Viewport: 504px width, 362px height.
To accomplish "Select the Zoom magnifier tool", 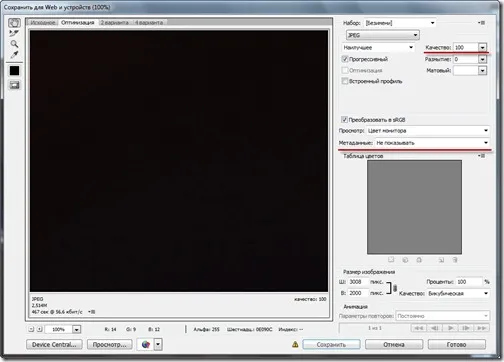I will [14, 44].
